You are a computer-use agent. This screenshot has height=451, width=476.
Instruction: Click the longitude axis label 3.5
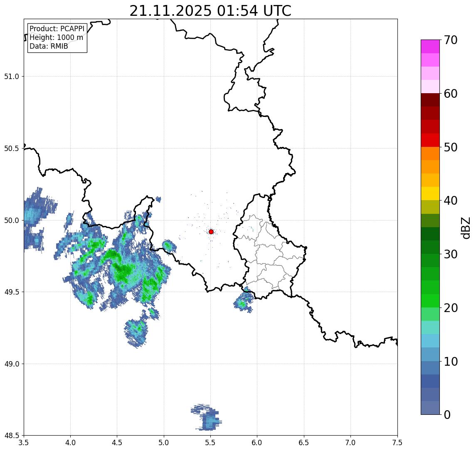coord(24,443)
